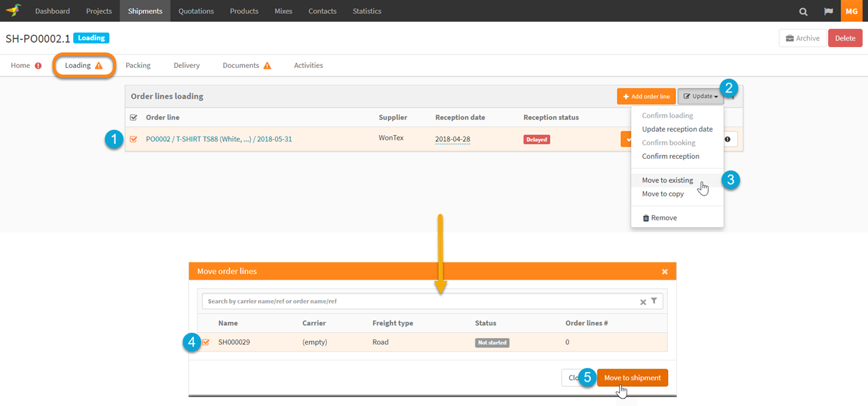Choose Move to existing from menu
868x406 pixels.
[667, 181]
